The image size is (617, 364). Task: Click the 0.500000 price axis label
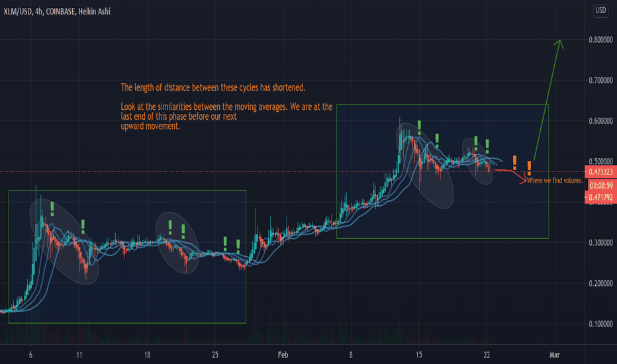pyautogui.click(x=600, y=161)
